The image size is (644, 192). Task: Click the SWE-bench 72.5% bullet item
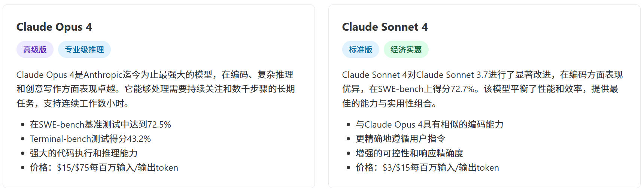point(100,125)
